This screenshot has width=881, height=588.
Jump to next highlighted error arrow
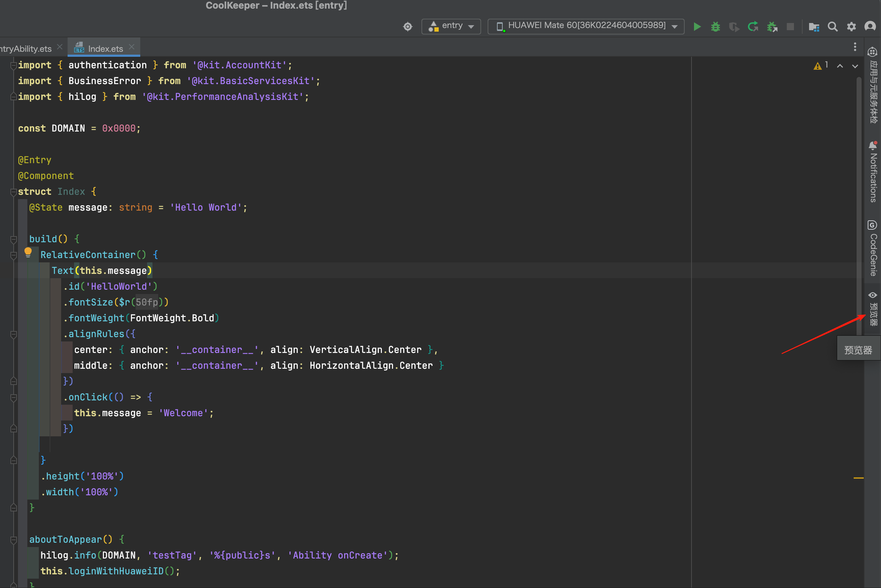tap(855, 66)
